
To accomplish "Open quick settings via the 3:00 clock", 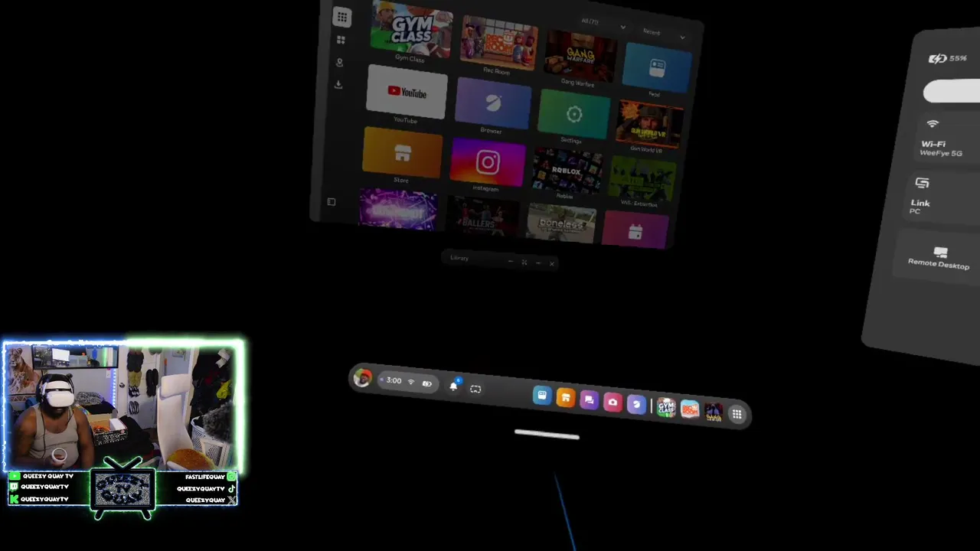I will (394, 380).
